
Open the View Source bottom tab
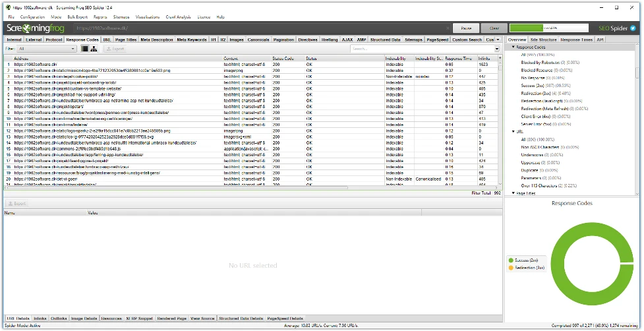tap(202, 318)
